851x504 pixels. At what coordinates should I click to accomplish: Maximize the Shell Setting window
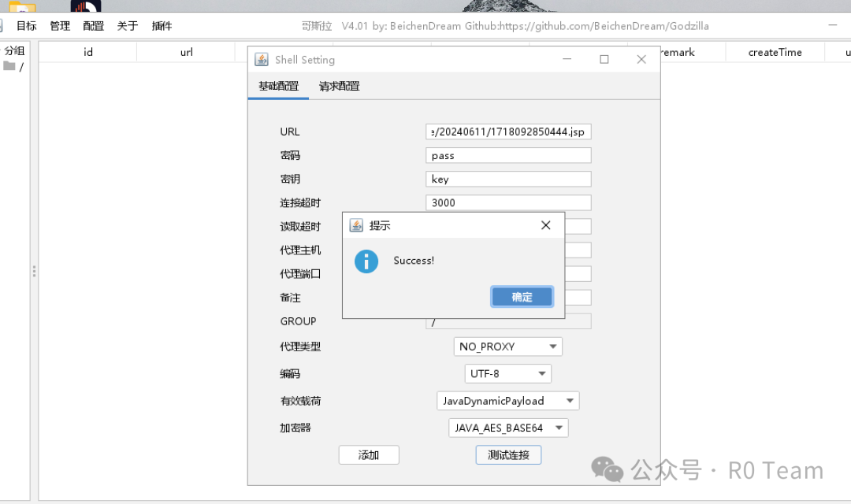point(604,59)
